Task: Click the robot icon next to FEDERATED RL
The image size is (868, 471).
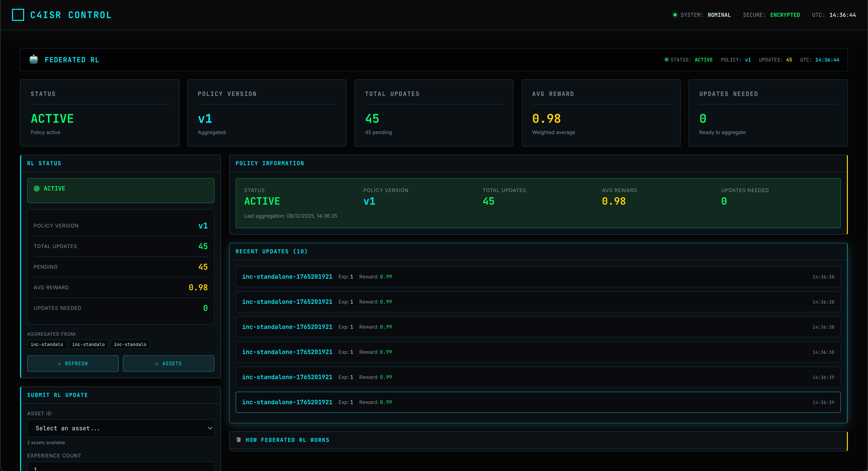Action: tap(34, 60)
